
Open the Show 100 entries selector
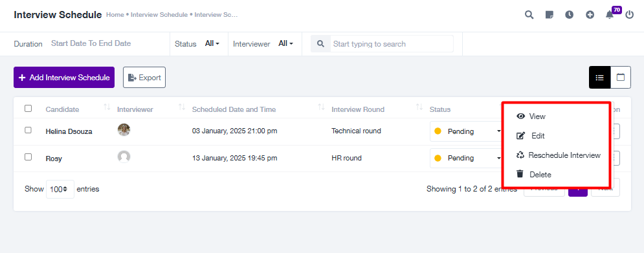[60, 190]
